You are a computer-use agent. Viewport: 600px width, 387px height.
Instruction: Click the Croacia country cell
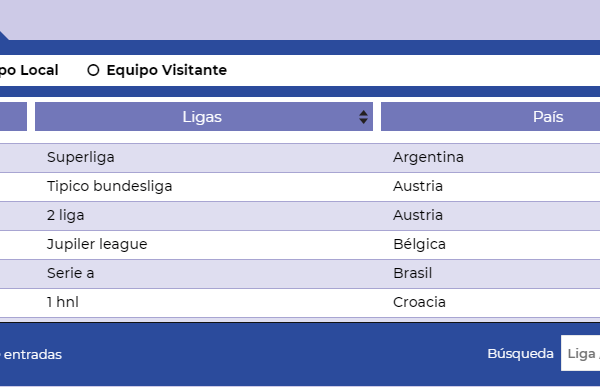coord(419,302)
